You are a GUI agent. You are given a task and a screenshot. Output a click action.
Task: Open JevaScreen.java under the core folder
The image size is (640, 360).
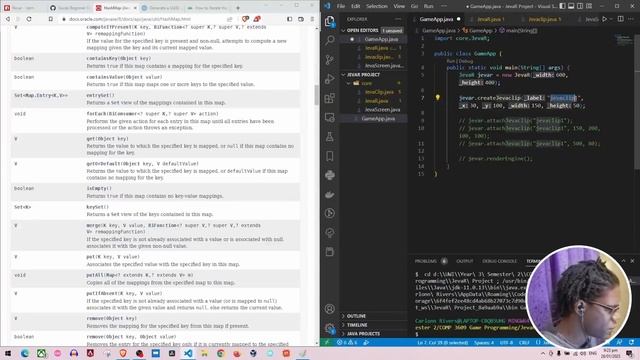[382, 110]
